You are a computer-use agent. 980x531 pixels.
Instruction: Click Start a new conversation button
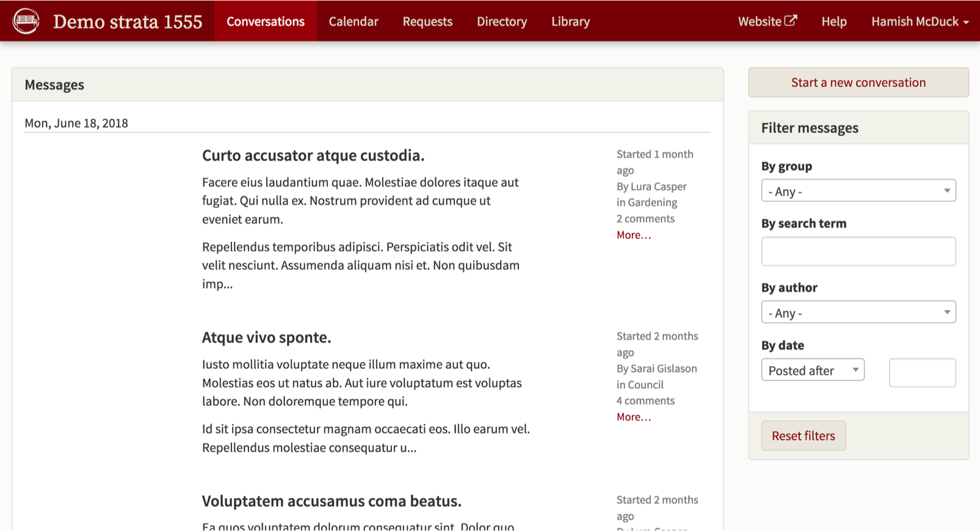coord(858,82)
